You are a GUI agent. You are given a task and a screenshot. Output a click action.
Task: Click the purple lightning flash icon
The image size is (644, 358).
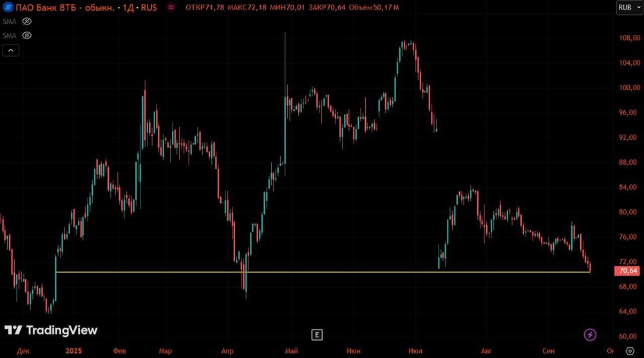[x=590, y=335]
